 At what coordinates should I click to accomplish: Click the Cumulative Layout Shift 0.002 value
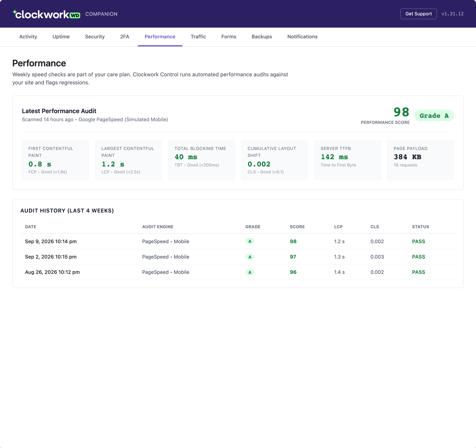click(259, 164)
